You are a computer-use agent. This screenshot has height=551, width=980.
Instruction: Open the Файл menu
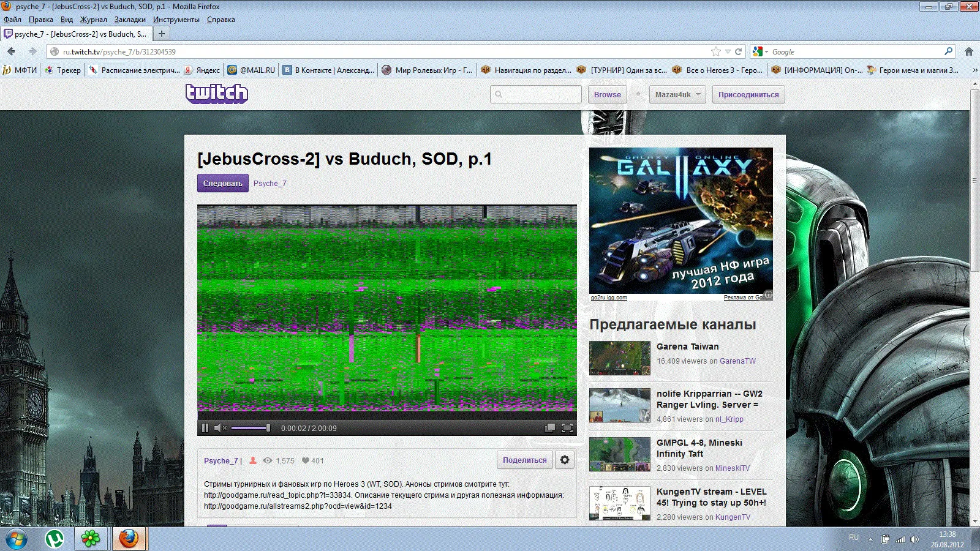click(12, 20)
